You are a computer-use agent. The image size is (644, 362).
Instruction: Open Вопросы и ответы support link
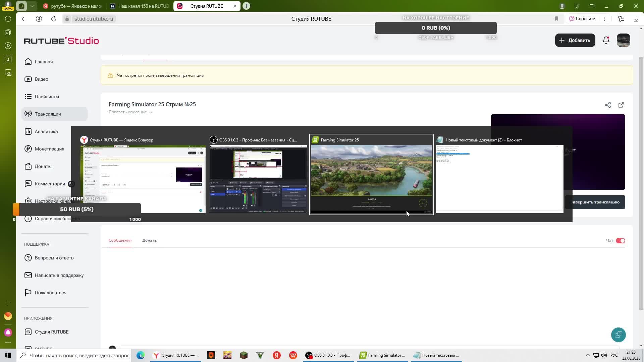pyautogui.click(x=54, y=258)
